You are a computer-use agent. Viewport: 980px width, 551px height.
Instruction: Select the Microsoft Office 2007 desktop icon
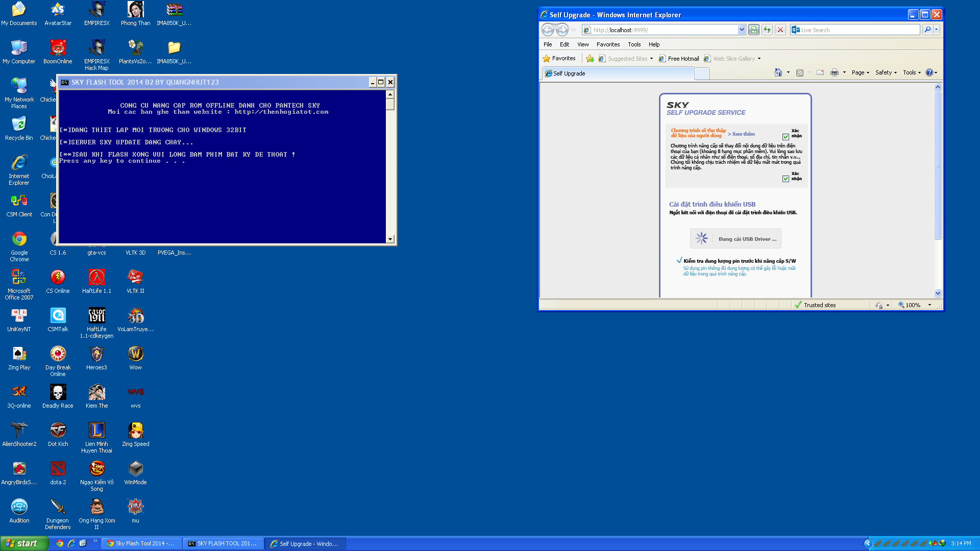(19, 284)
